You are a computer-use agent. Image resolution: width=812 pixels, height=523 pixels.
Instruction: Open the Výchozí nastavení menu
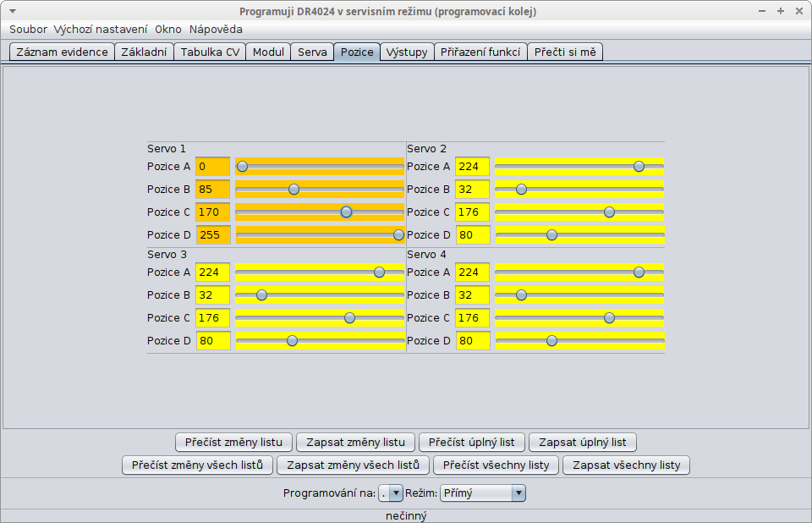(x=101, y=29)
